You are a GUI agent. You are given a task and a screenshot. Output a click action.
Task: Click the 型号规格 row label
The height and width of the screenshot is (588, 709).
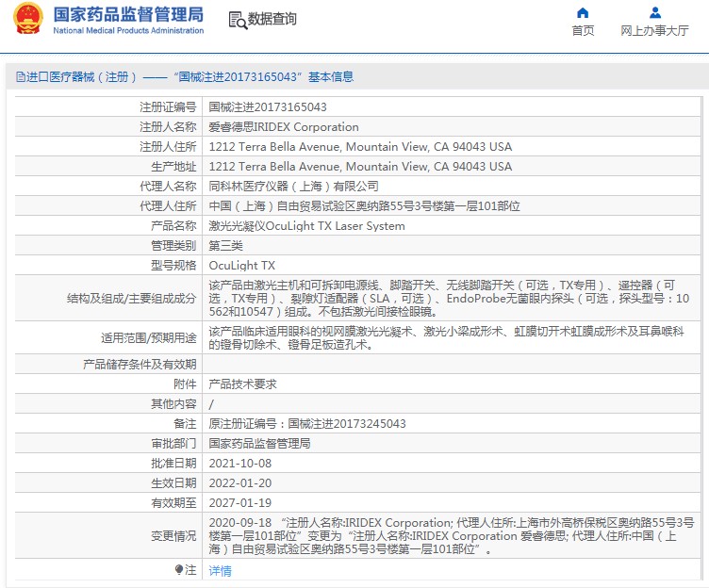click(x=173, y=266)
